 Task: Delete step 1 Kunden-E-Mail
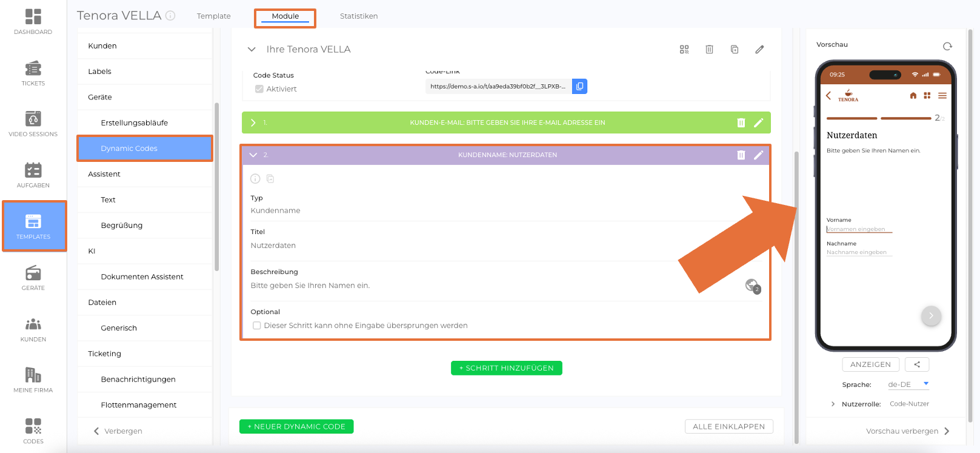point(741,122)
